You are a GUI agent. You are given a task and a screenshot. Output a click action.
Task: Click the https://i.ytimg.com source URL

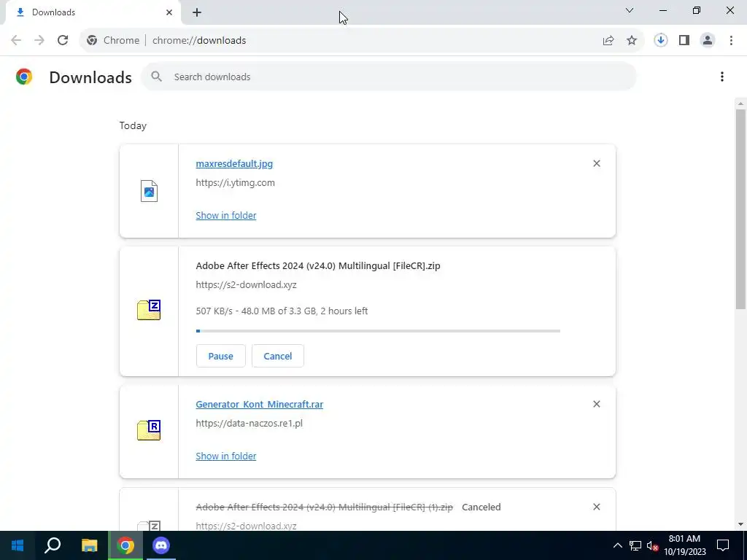(236, 182)
